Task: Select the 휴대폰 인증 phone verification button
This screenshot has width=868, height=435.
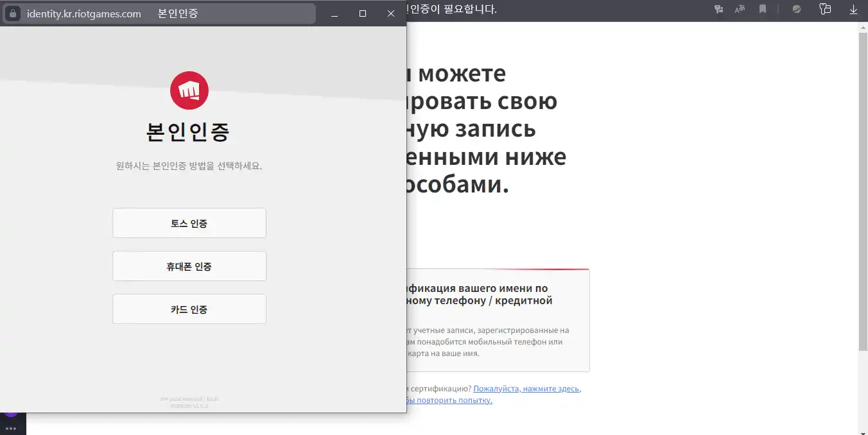Action: (x=189, y=266)
